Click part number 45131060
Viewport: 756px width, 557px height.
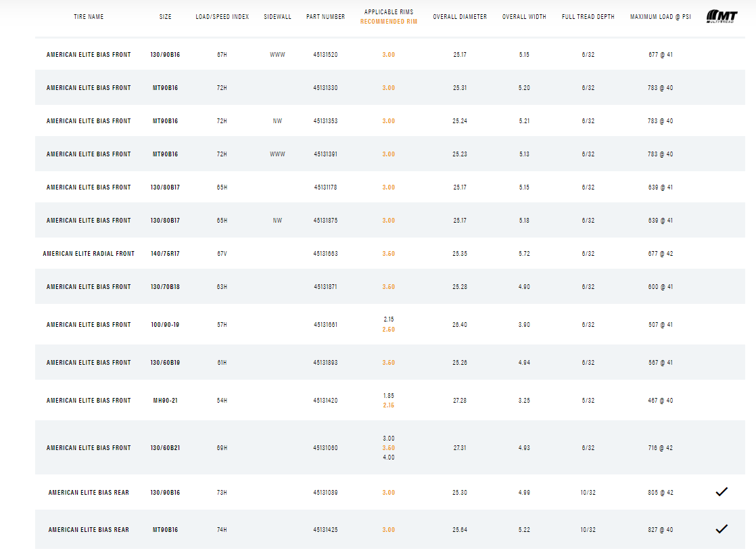click(325, 448)
